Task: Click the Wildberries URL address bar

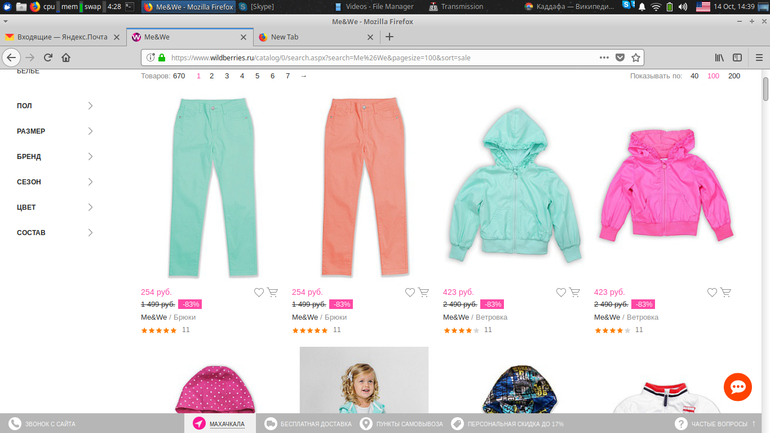Action: (380, 58)
